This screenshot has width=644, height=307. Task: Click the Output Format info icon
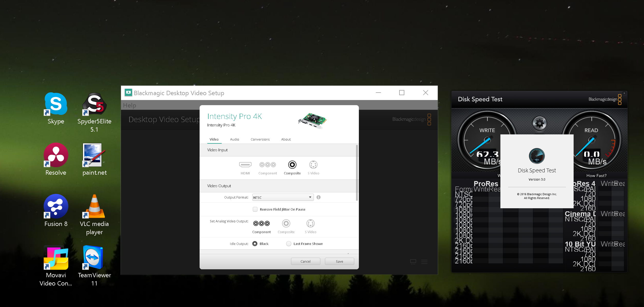pos(319,197)
